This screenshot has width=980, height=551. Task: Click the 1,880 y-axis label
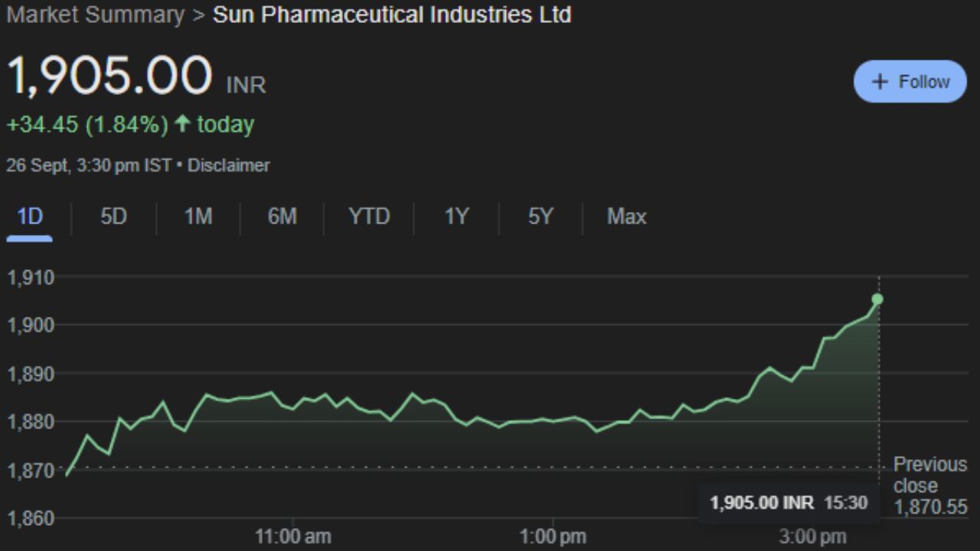(x=31, y=422)
